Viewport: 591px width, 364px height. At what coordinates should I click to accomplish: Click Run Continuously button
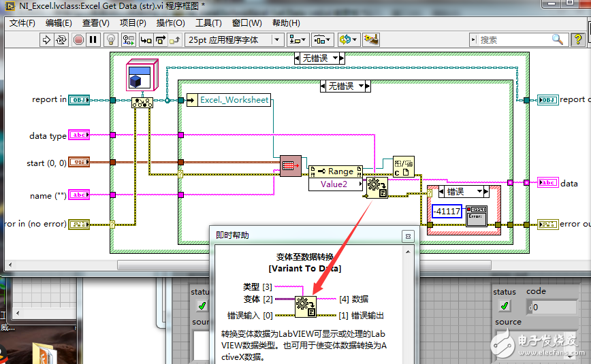[x=61, y=39]
